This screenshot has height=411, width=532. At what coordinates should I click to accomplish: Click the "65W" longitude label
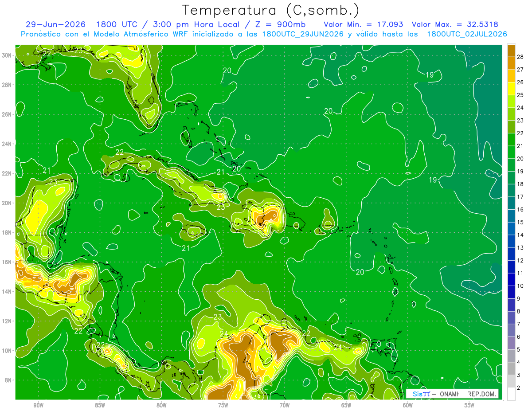(x=346, y=405)
